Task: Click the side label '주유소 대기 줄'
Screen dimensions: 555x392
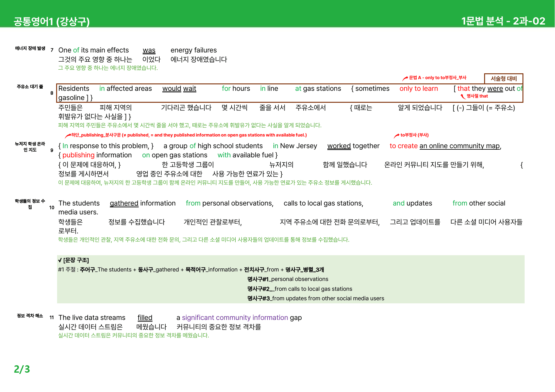Action: 30,86
